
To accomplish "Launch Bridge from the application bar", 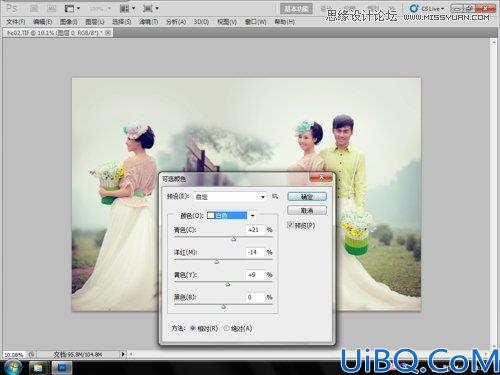I will [x=34, y=8].
